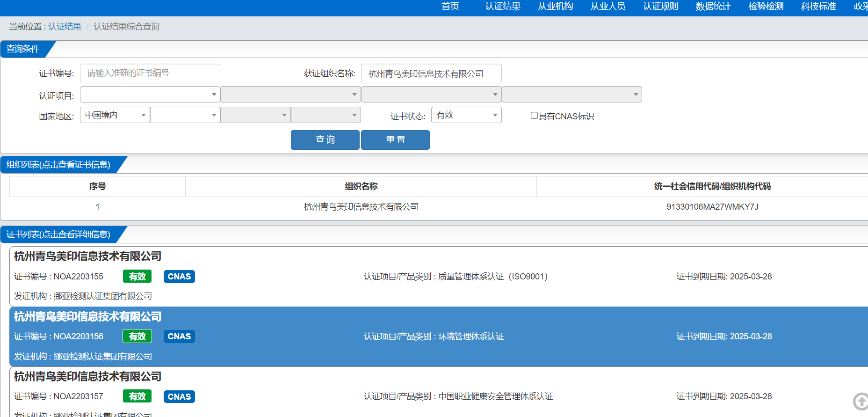This screenshot has height=417, width=868.
Task: Click credit code 91330106MA27WMKY7J
Action: click(x=712, y=207)
